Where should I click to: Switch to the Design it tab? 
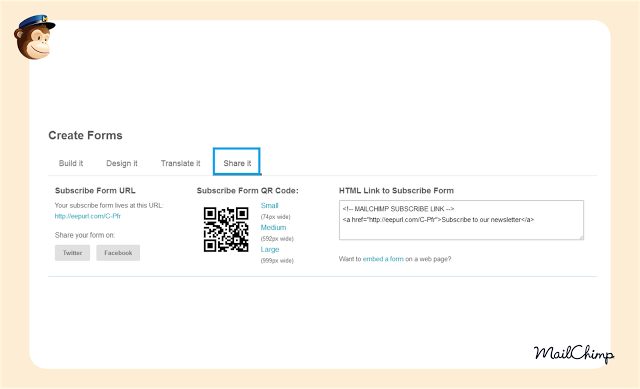(122, 163)
